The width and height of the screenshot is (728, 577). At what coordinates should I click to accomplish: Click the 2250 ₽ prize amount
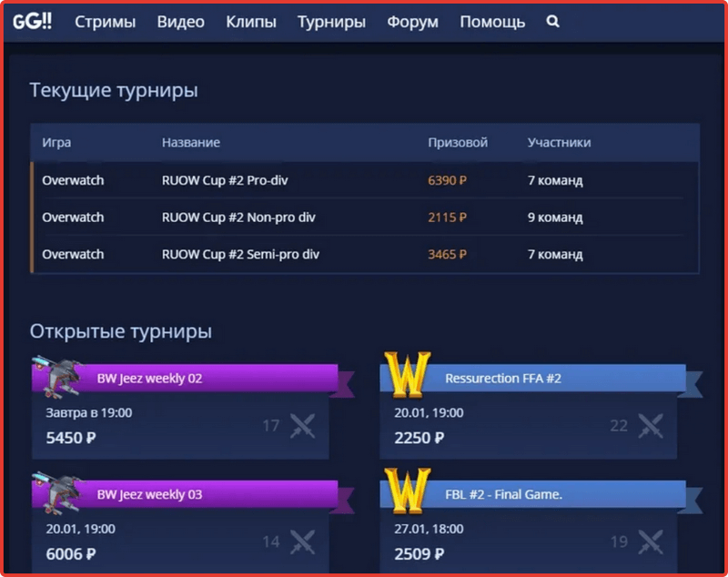[x=420, y=438]
